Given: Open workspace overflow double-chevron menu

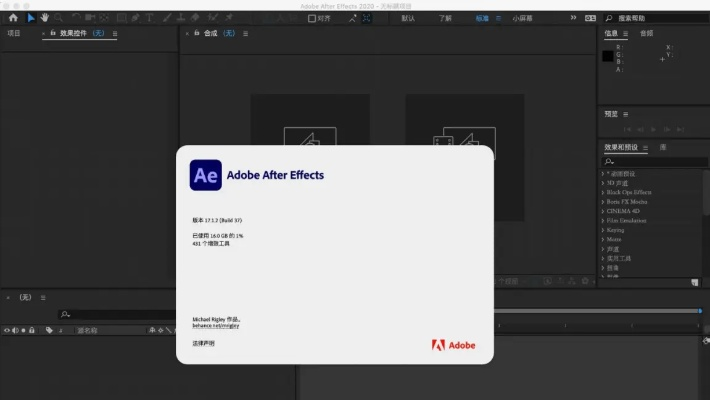Looking at the screenshot, I should pyautogui.click(x=573, y=18).
